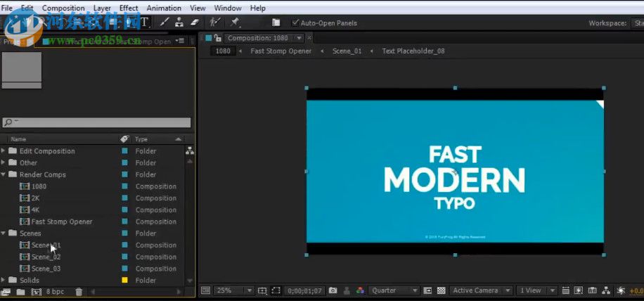Click the snapshot camera icon in viewer

click(333, 290)
